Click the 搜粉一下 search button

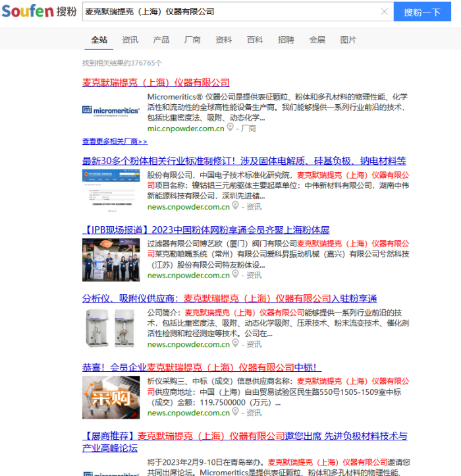[x=422, y=12]
